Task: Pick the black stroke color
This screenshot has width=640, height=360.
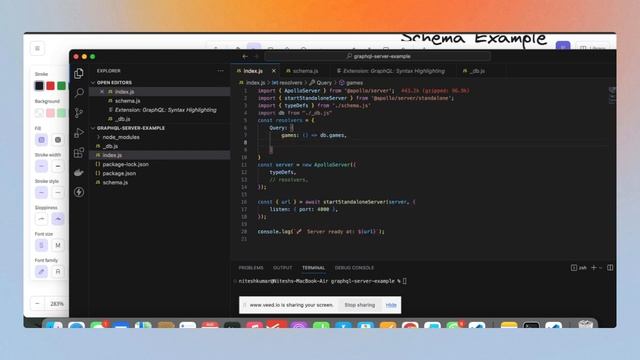Action: click(x=39, y=86)
